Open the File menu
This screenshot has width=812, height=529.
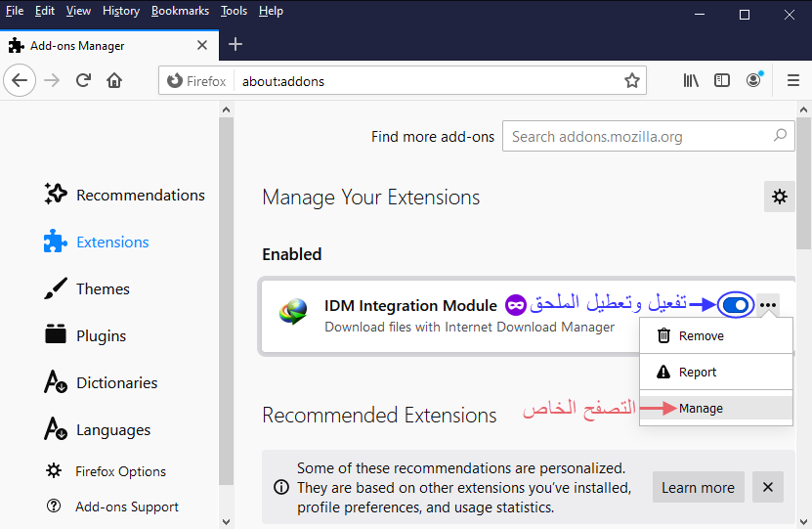point(15,11)
